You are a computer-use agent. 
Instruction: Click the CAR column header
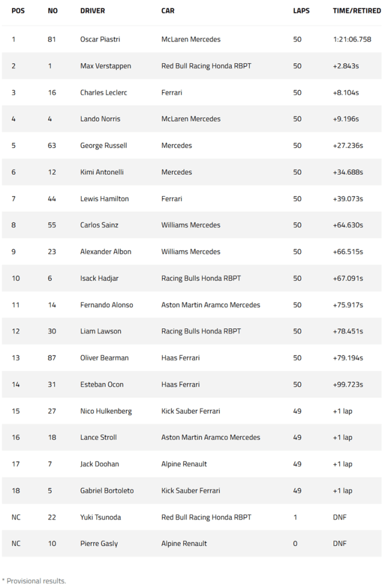pos(168,11)
